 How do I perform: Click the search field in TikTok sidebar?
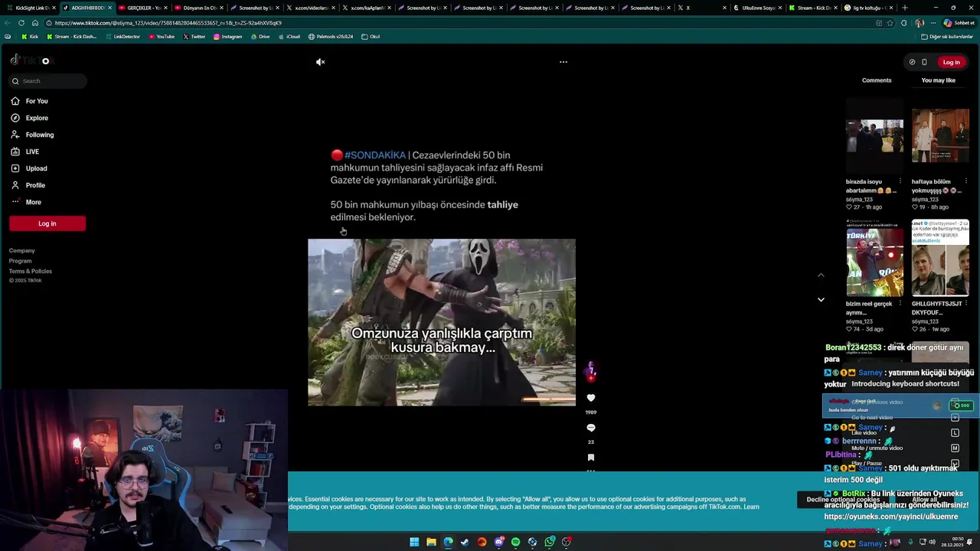pyautogui.click(x=47, y=81)
